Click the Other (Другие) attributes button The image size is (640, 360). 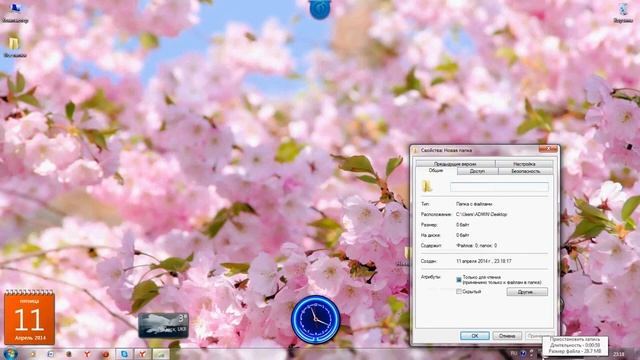click(x=527, y=292)
